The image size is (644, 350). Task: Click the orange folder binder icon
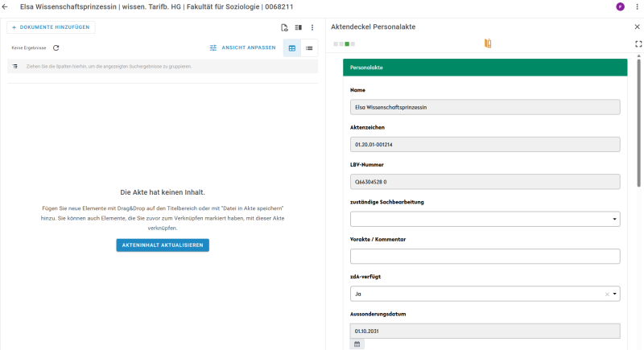coord(488,43)
